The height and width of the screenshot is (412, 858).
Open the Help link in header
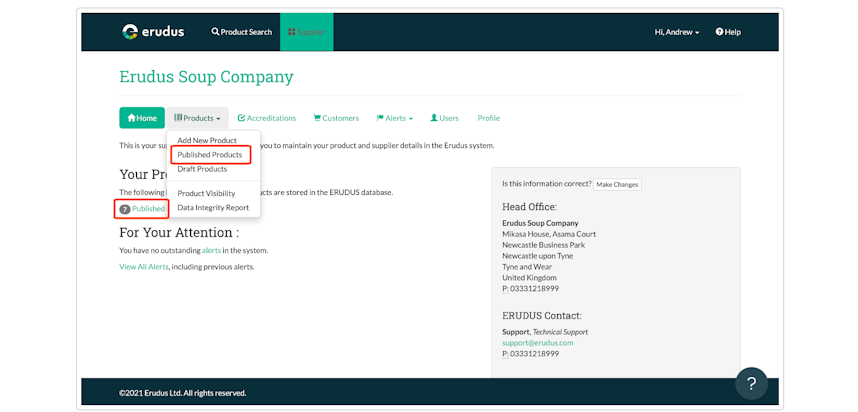[x=728, y=32]
